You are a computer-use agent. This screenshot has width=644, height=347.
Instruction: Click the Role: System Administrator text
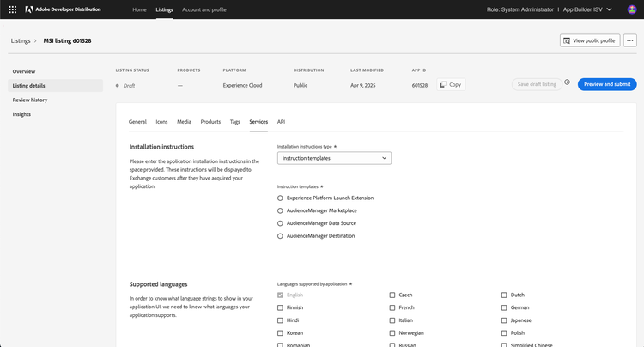point(520,9)
